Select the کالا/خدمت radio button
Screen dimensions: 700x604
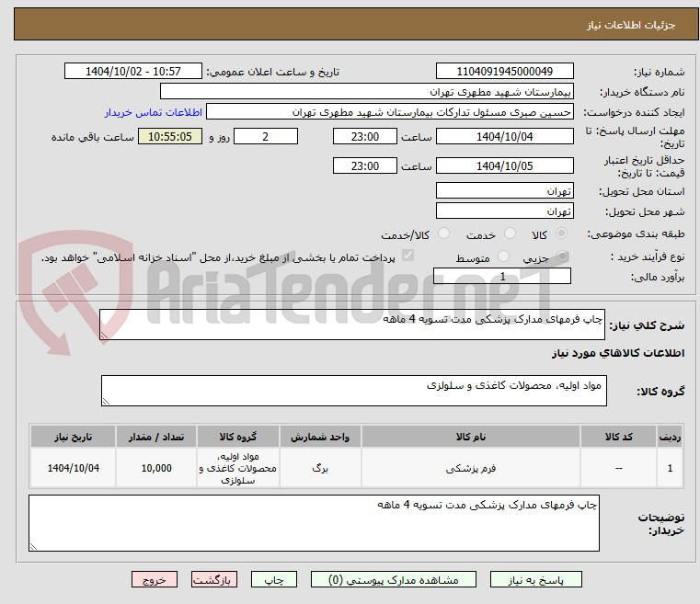click(x=443, y=234)
